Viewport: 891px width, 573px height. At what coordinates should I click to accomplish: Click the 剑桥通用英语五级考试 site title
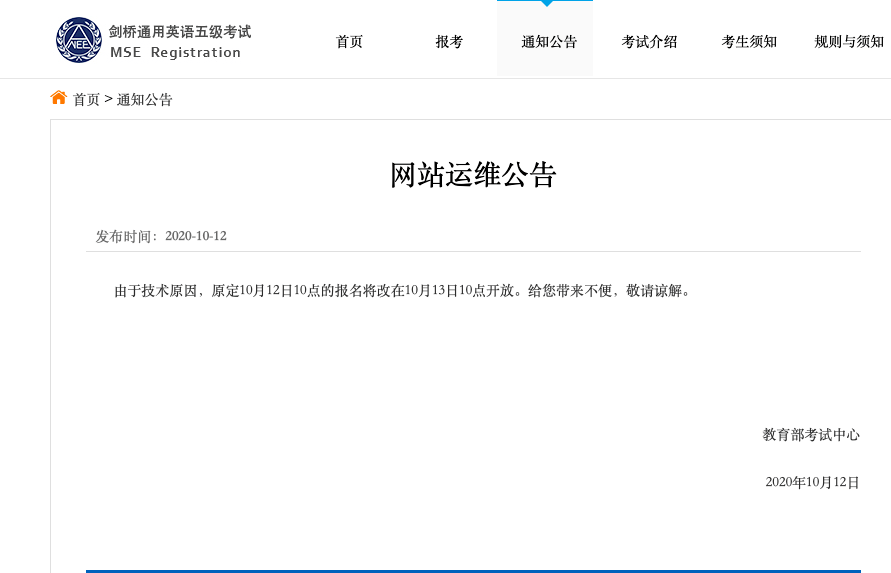180,32
